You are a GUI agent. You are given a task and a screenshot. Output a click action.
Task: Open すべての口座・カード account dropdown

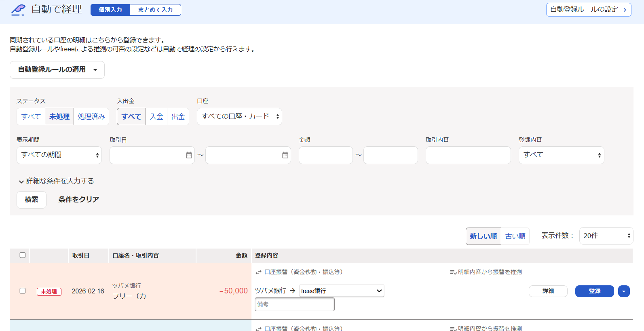(239, 116)
